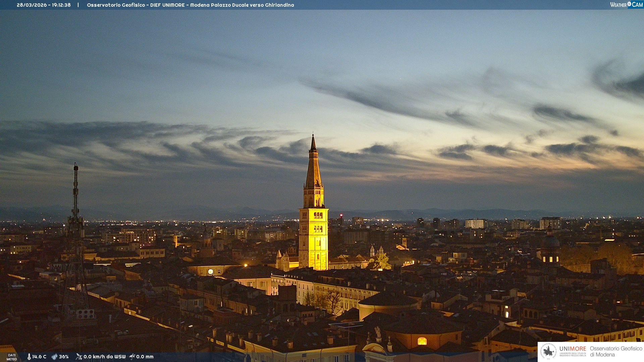Screen dimensions: 644x362
Task: Click the wind anemometer icon
Action: tap(79, 357)
